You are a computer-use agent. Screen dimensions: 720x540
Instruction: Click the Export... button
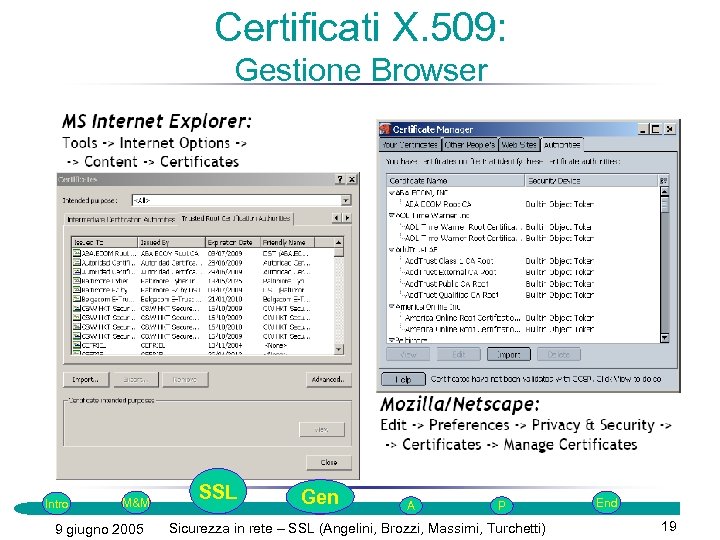[x=135, y=380]
